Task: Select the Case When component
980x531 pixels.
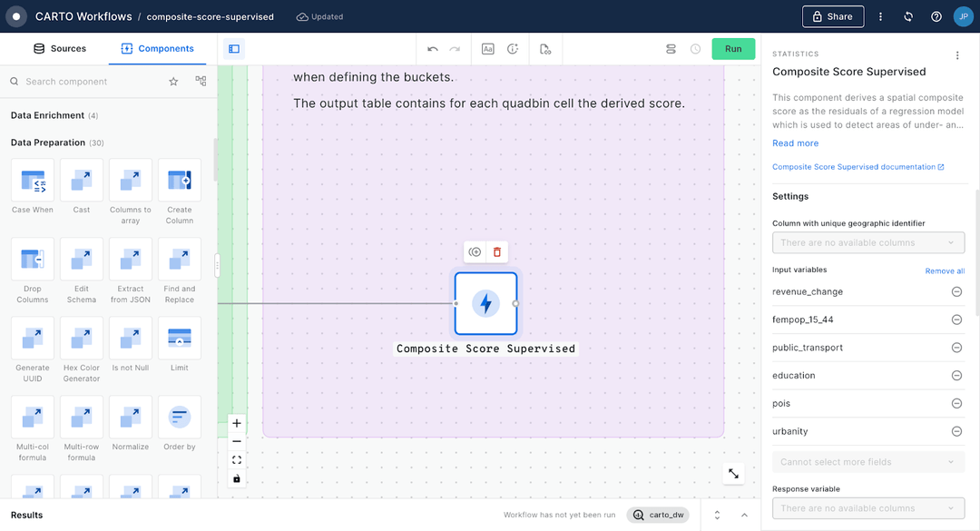Action: click(32, 179)
